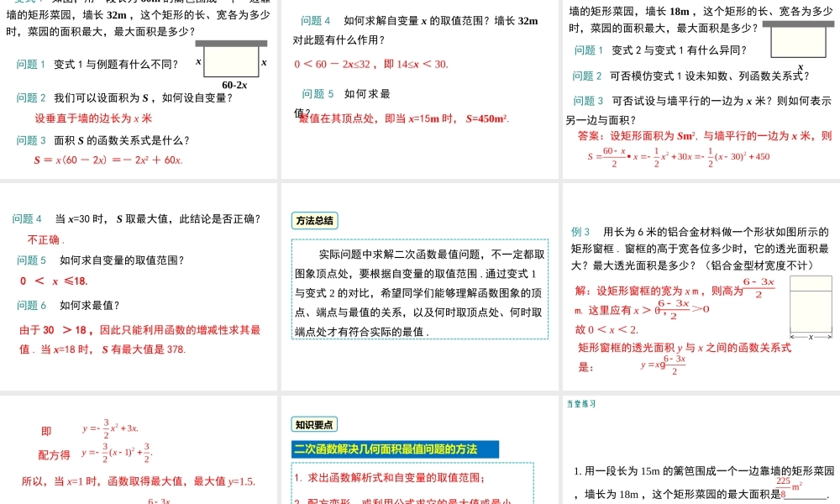Click 问题5 如何求最 line
Image resolution: width=840 pixels, height=504 pixels.
click(345, 94)
